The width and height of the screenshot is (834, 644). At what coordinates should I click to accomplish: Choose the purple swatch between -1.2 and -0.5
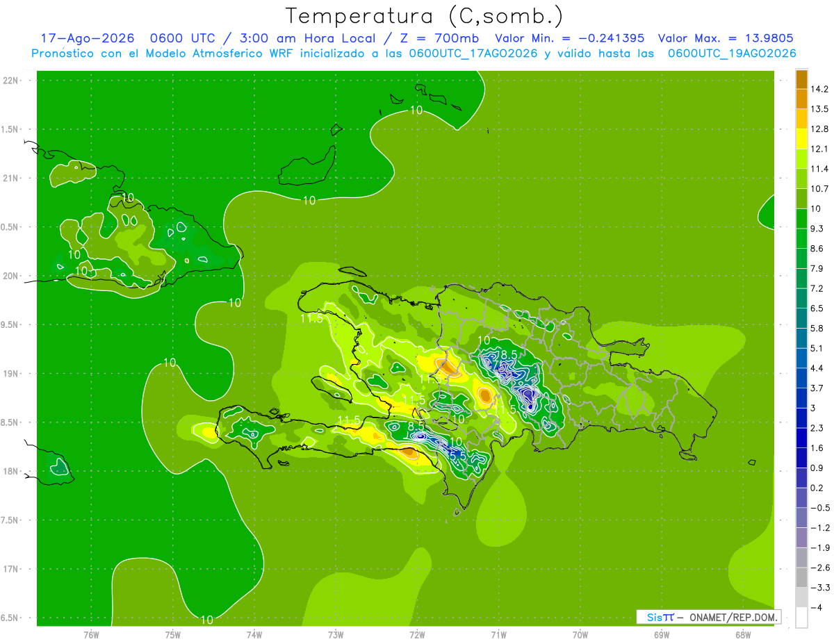[801, 518]
